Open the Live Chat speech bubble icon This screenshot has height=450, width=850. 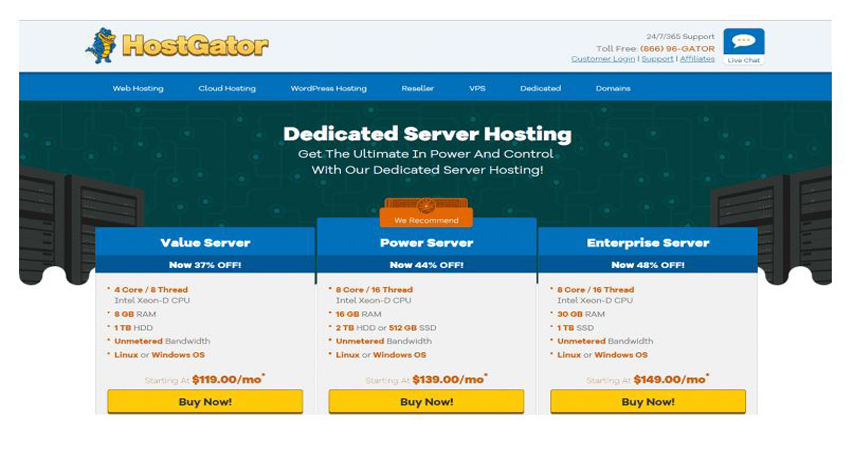tap(743, 42)
